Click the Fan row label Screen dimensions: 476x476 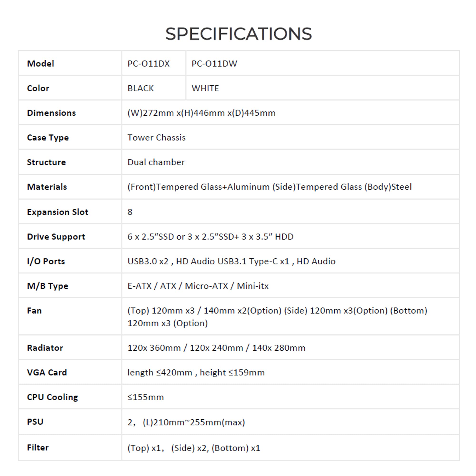tap(34, 310)
